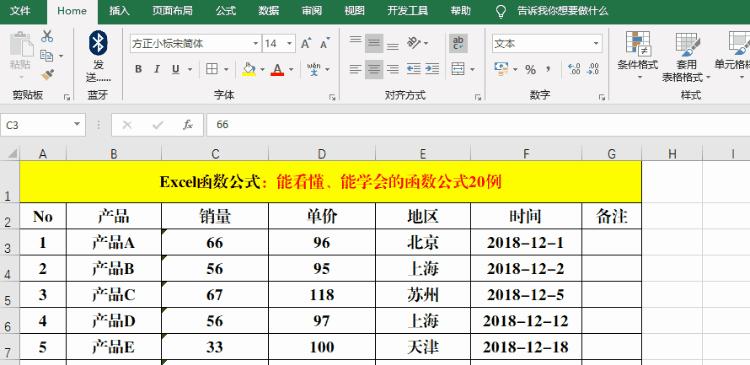Select the Format Painter brush icon
Viewport: 750px width, 365px height.
coord(47,75)
